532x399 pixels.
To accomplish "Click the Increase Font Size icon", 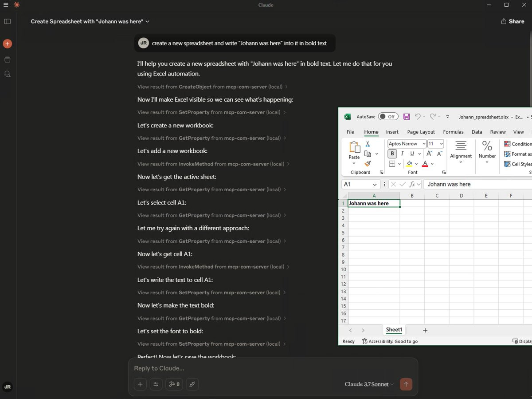I will coord(429,154).
